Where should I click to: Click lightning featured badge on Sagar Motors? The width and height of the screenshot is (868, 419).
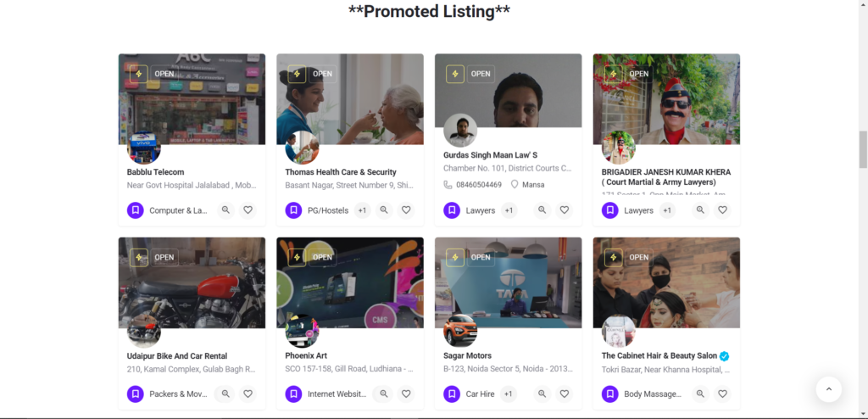click(x=455, y=258)
